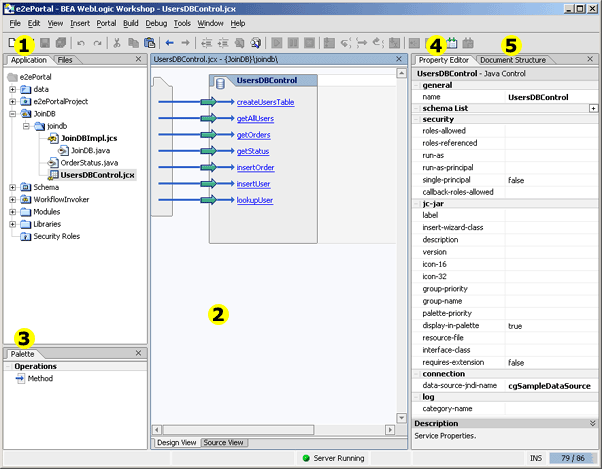The image size is (602, 470).
Task: Select OrderStatus.java in the tree
Action: (89, 163)
